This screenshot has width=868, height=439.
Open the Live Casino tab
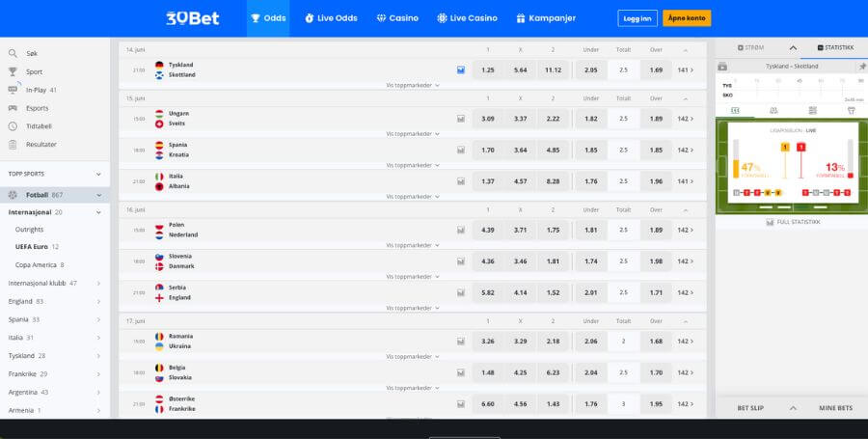tap(467, 18)
